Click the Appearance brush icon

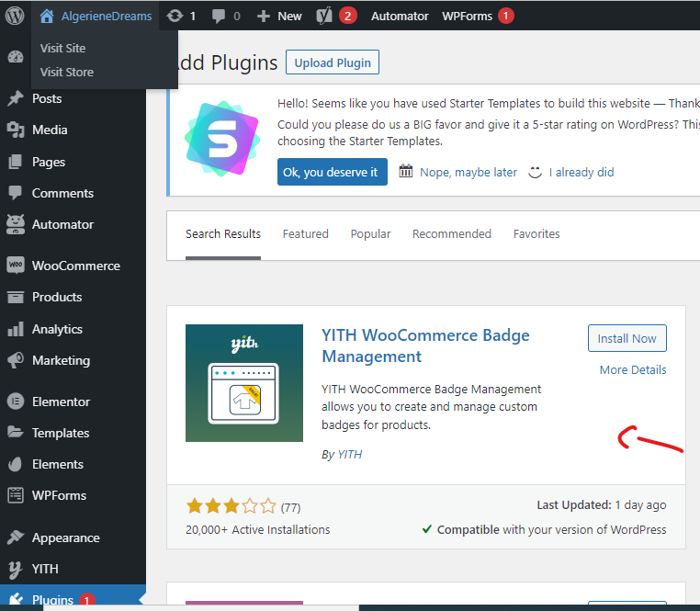tap(16, 537)
